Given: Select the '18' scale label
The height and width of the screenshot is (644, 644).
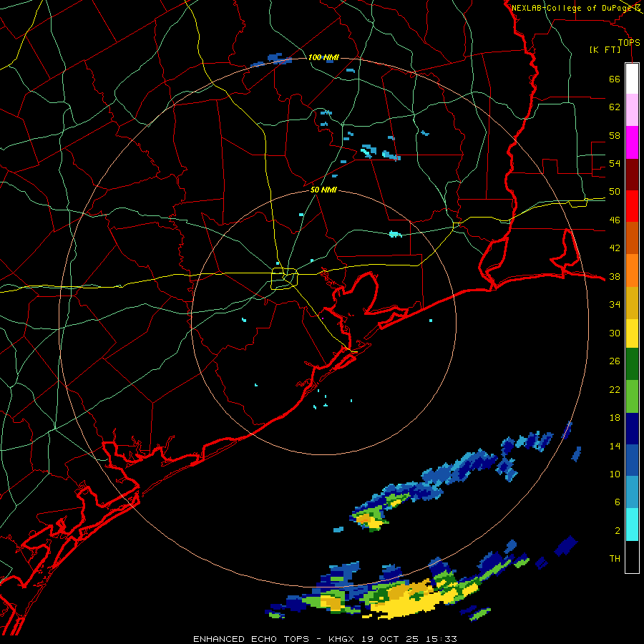Looking at the screenshot, I should [x=615, y=418].
